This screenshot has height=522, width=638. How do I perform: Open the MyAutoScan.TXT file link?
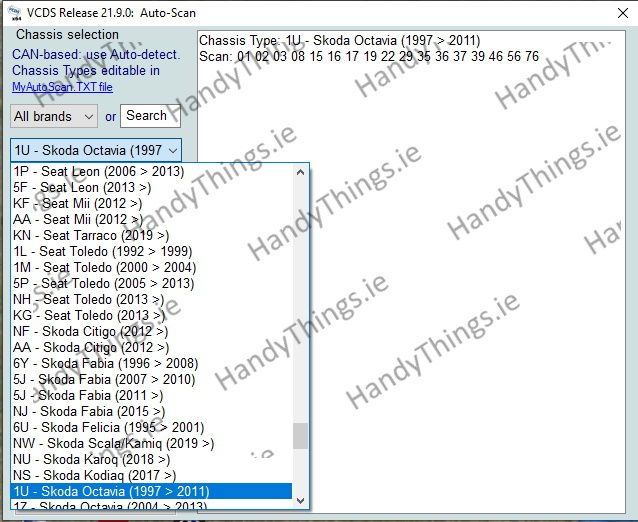tap(62, 87)
